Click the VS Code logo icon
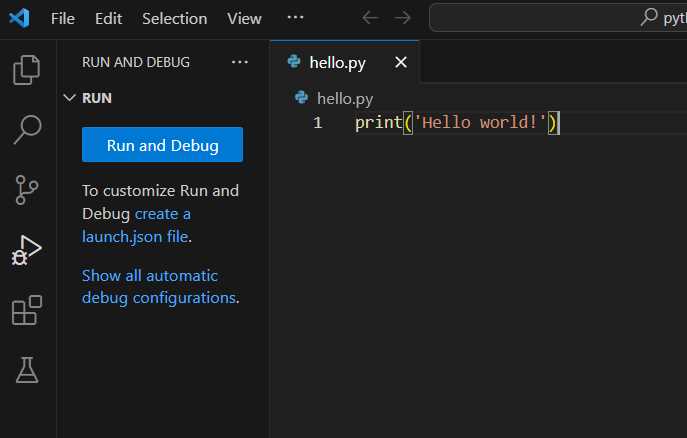 19,18
